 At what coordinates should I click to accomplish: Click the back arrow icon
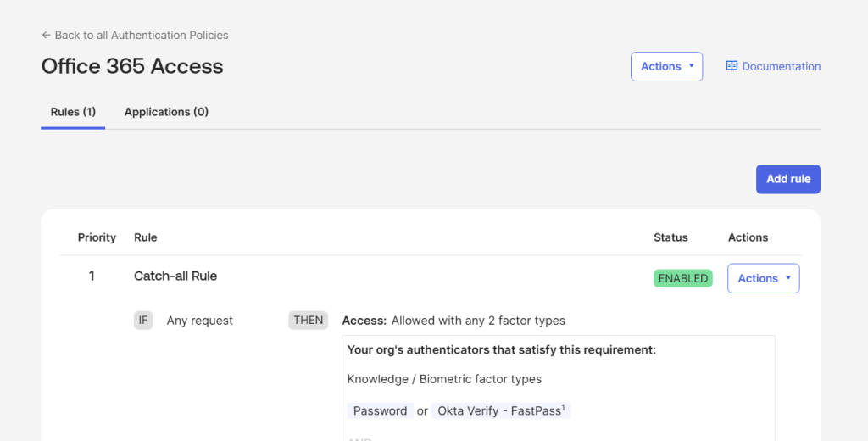click(46, 36)
